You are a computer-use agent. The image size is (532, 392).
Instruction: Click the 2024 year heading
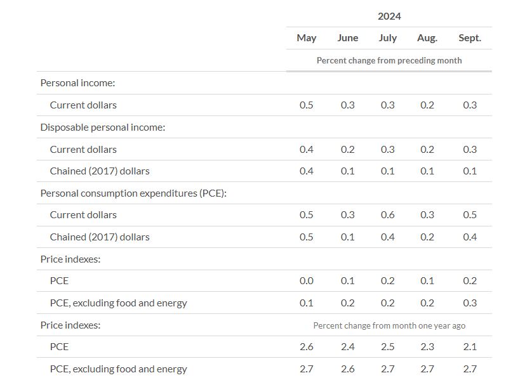[x=389, y=16]
